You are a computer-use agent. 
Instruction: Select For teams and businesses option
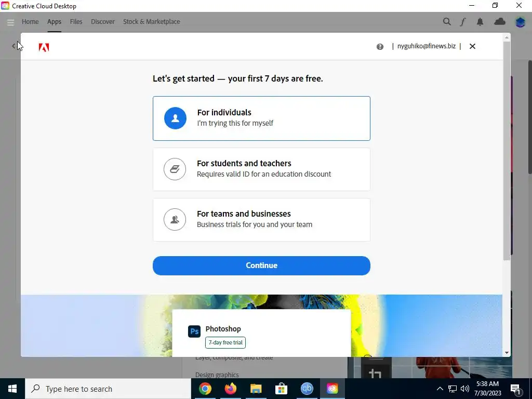pyautogui.click(x=261, y=220)
